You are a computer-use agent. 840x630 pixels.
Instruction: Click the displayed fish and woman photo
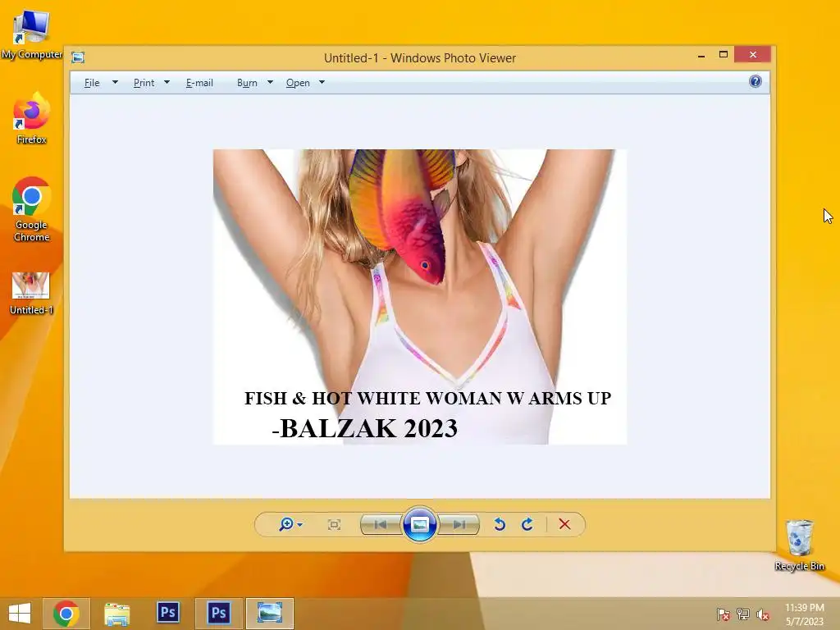pyautogui.click(x=420, y=297)
